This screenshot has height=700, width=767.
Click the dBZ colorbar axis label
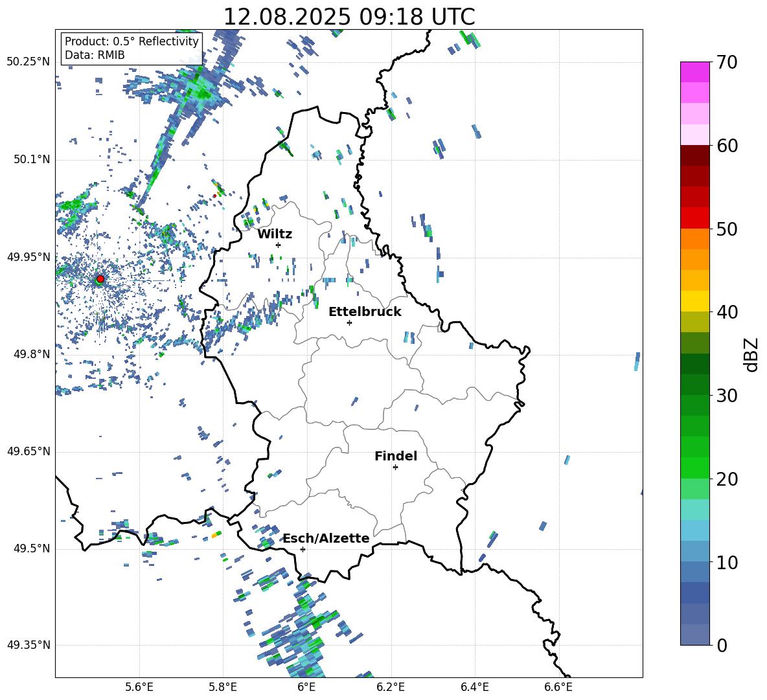[752, 354]
